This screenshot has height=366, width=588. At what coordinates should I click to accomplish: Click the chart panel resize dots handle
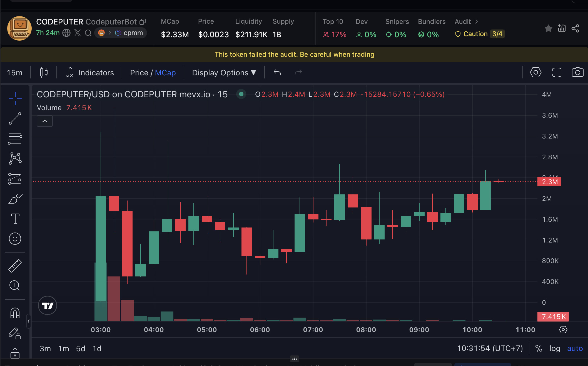tap(294, 358)
